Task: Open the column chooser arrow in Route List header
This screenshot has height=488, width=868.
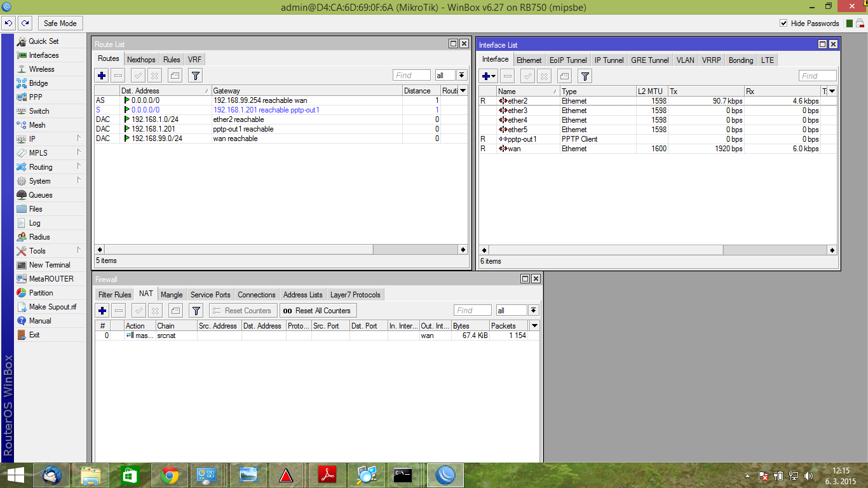Action: [463, 91]
